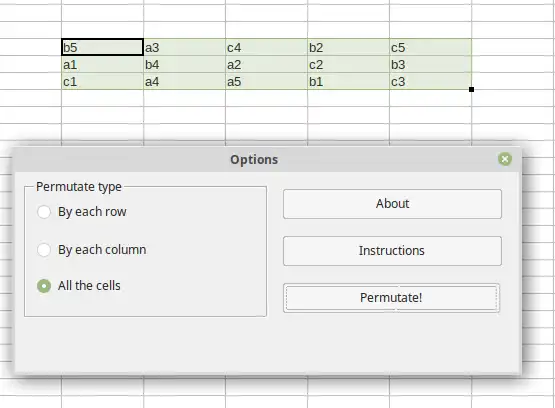Viewport: 555px width, 408px height.
Task: Click the cell with c4
Action: coord(267,47)
